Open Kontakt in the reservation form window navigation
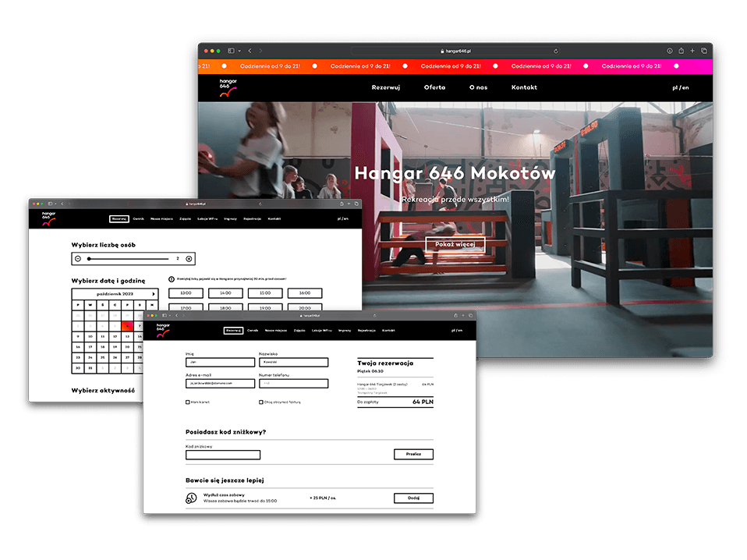Viewport: 747px width, 560px height. pyautogui.click(x=388, y=330)
